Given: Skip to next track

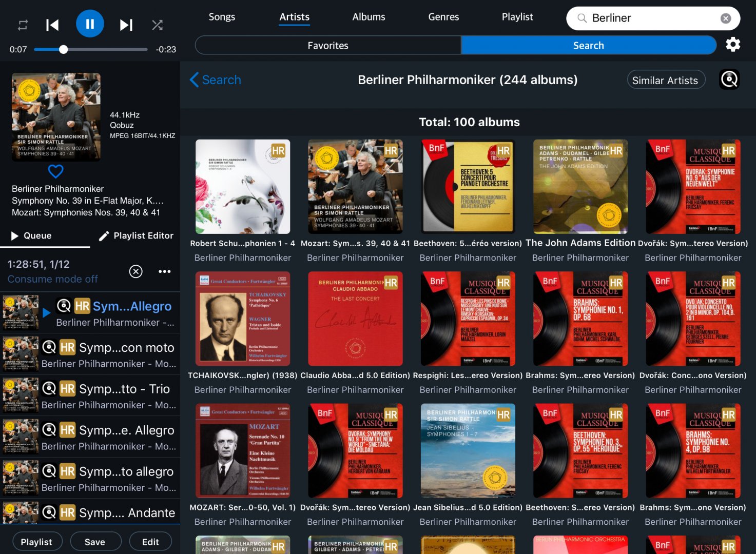Looking at the screenshot, I should [126, 25].
